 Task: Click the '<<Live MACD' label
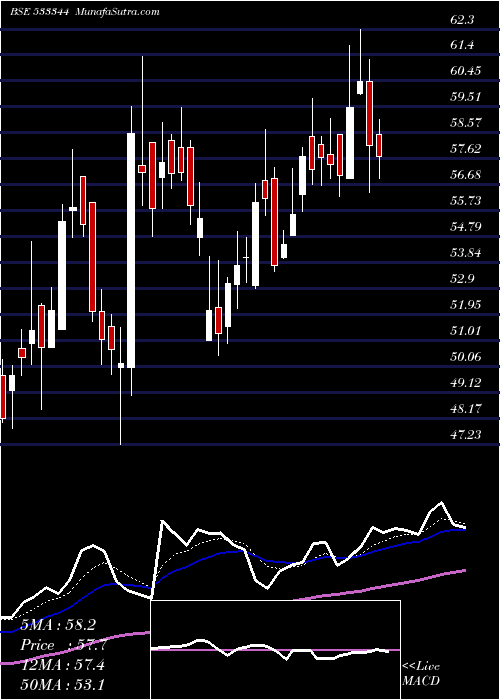coord(421,674)
